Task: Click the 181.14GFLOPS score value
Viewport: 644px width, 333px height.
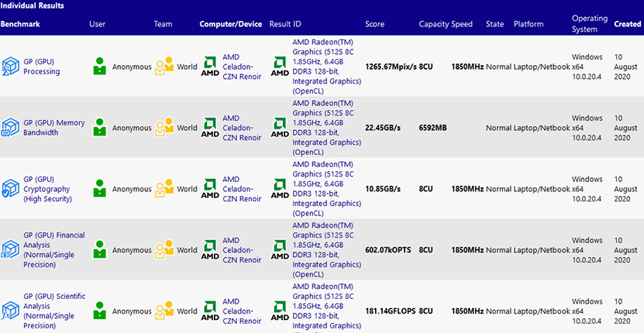Action: point(390,311)
